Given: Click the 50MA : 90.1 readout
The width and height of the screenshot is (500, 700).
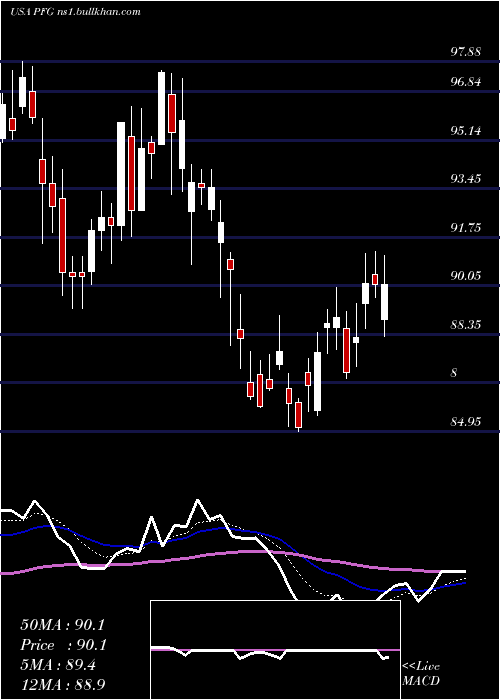Looking at the screenshot, I should point(62,625).
